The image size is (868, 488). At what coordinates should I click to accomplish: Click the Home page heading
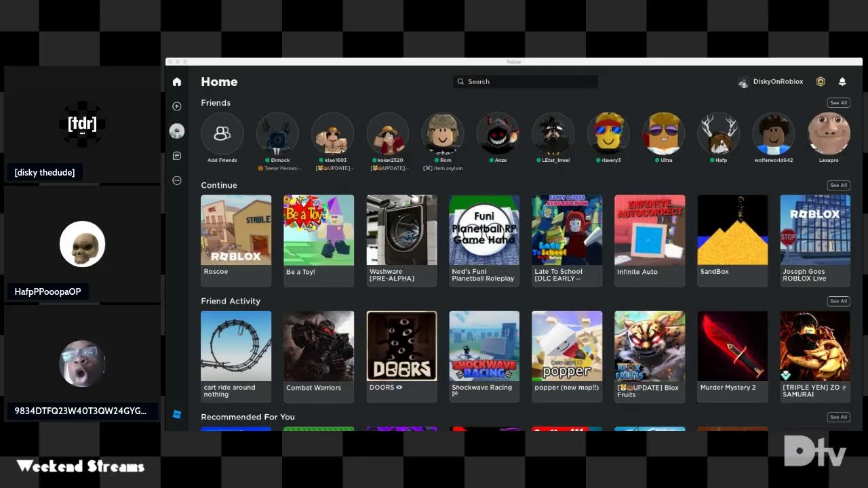click(219, 82)
